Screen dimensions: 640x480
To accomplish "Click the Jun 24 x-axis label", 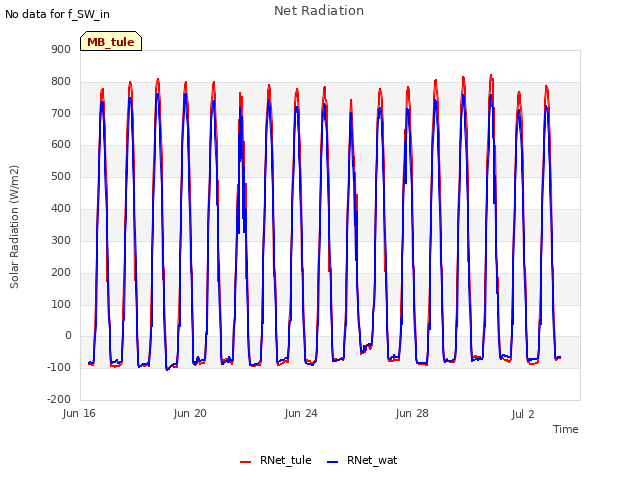I will point(301,413).
